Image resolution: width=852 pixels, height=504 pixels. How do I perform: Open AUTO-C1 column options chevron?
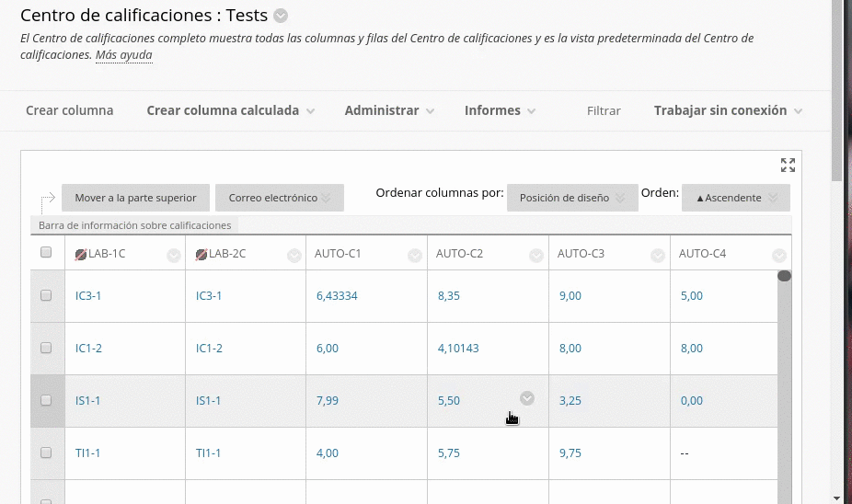[415, 256]
